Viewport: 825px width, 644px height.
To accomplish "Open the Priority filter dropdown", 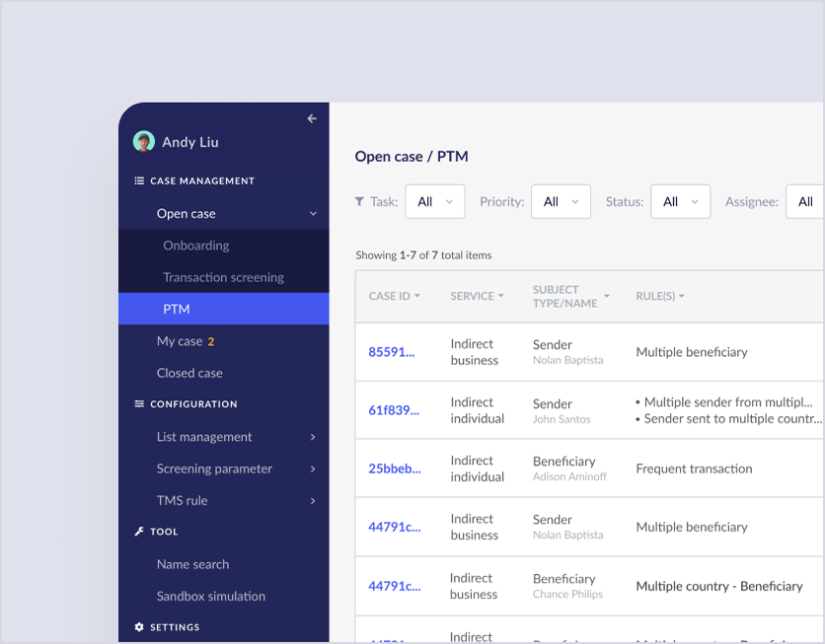I will point(561,201).
